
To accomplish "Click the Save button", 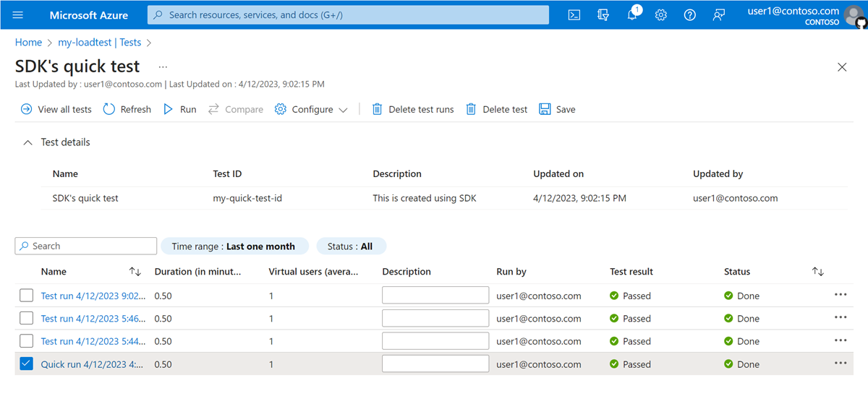I will click(558, 109).
